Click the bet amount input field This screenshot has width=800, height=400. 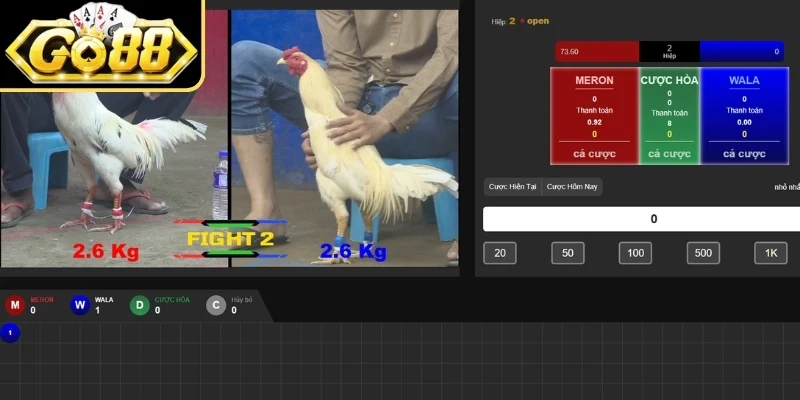(x=640, y=219)
